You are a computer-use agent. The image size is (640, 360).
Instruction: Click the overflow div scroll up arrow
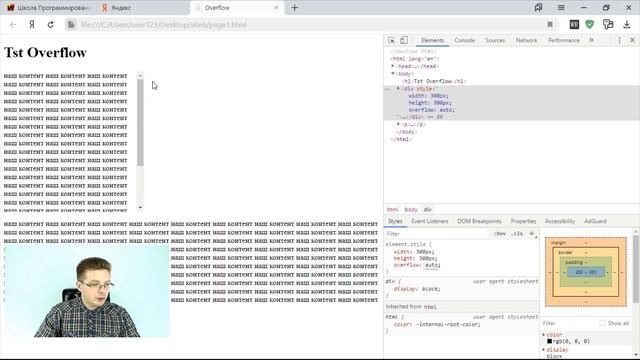click(x=140, y=76)
